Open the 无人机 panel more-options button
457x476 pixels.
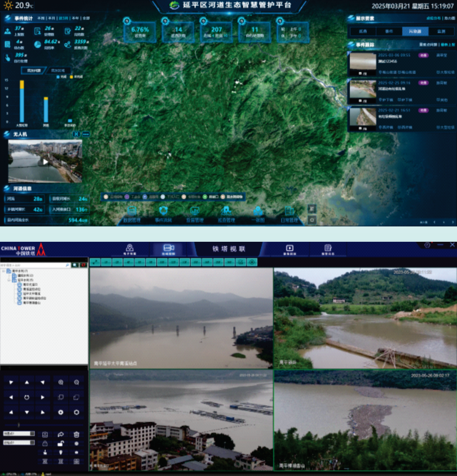(86, 134)
